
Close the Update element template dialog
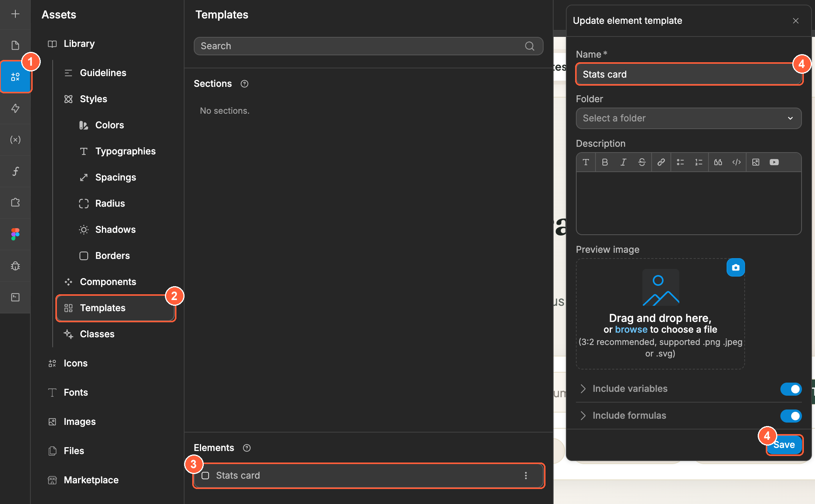click(796, 21)
